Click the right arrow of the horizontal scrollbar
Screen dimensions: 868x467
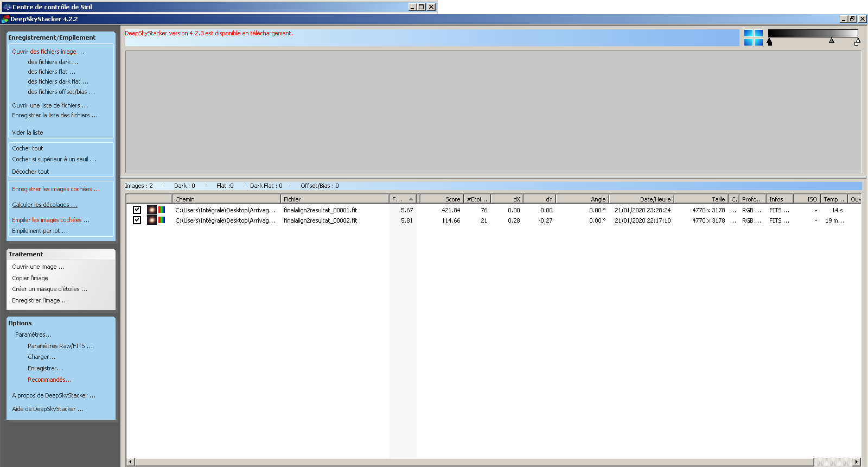pos(857,462)
